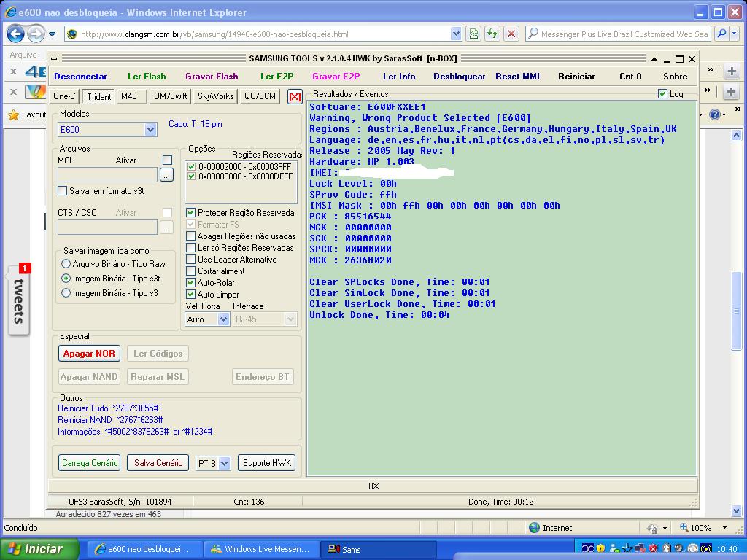
Task: Click Gravar Flash
Action: coord(212,76)
